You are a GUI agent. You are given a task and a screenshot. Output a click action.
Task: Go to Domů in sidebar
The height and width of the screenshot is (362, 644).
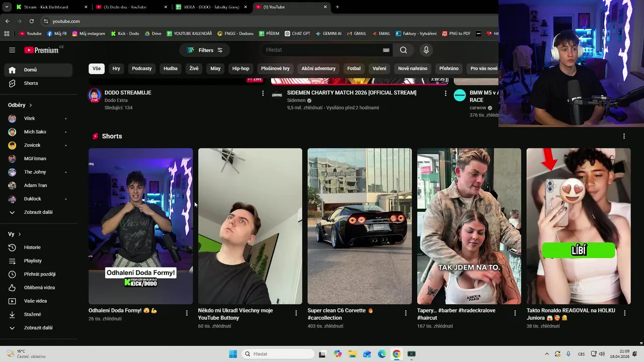tap(38, 70)
